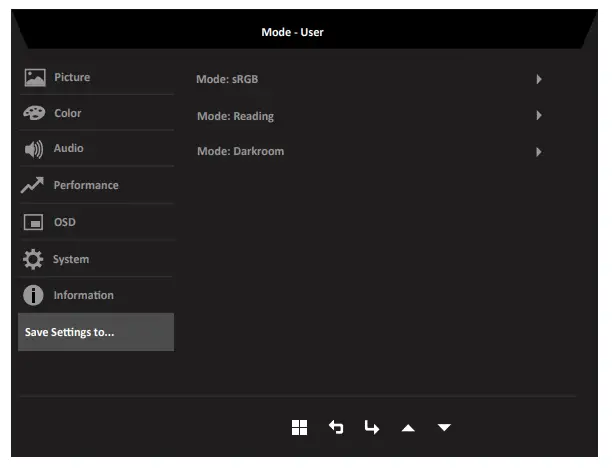Go back with the return arrow icon
The image size is (615, 470).
336,428
